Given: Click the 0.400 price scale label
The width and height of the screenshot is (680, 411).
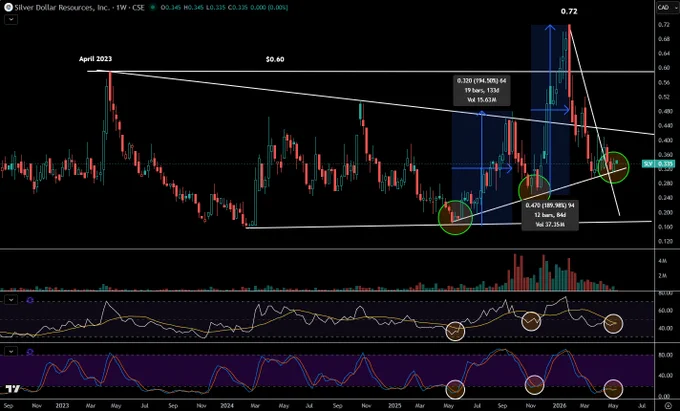Looking at the screenshot, I should [x=665, y=140].
